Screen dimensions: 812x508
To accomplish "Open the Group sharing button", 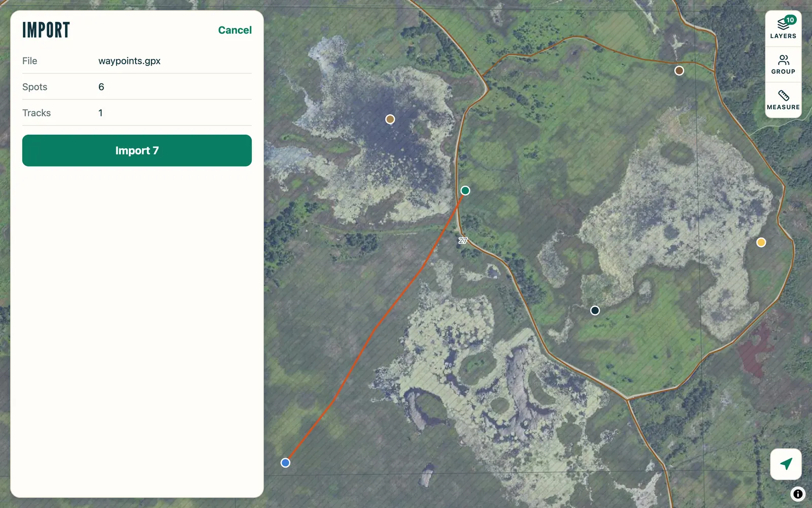I will [783, 65].
